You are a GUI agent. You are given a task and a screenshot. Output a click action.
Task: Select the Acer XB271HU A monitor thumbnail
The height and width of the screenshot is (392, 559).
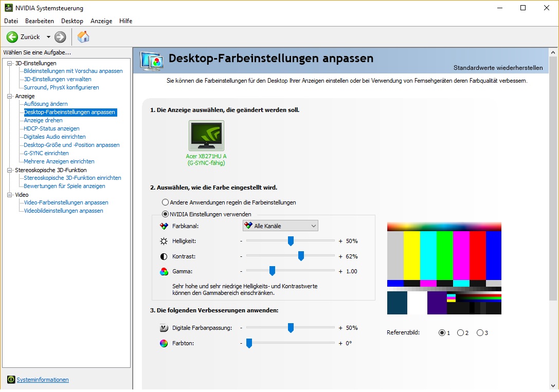206,136
